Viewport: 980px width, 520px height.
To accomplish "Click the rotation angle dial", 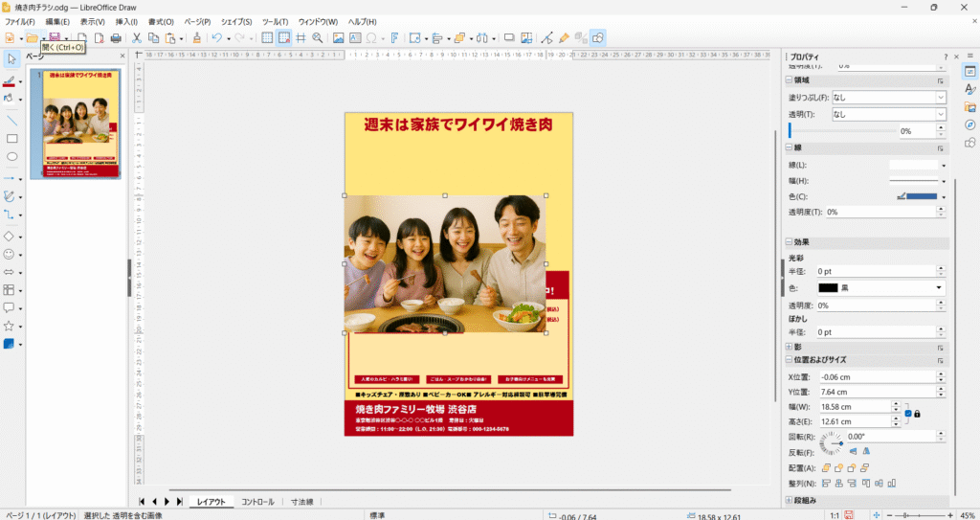I will [832, 443].
